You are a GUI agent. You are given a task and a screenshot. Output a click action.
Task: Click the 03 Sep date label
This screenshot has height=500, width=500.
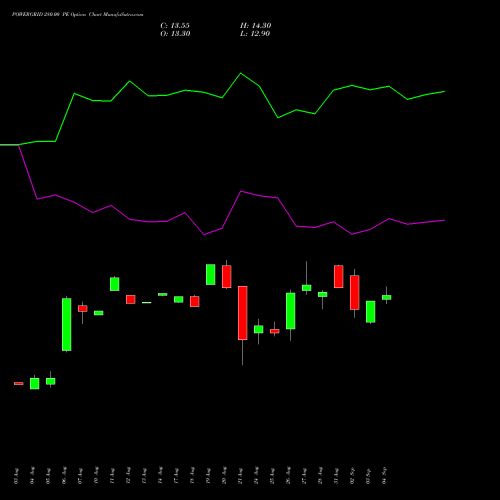click(x=368, y=476)
